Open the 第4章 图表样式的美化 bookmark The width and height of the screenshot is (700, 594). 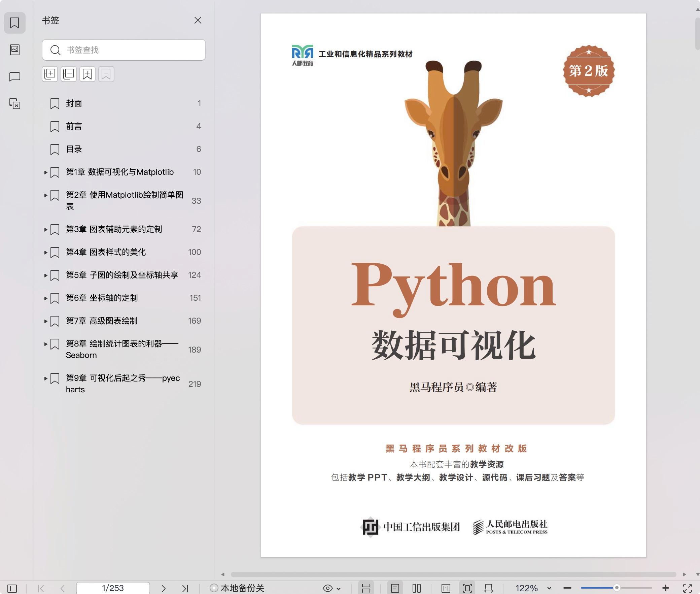106,252
